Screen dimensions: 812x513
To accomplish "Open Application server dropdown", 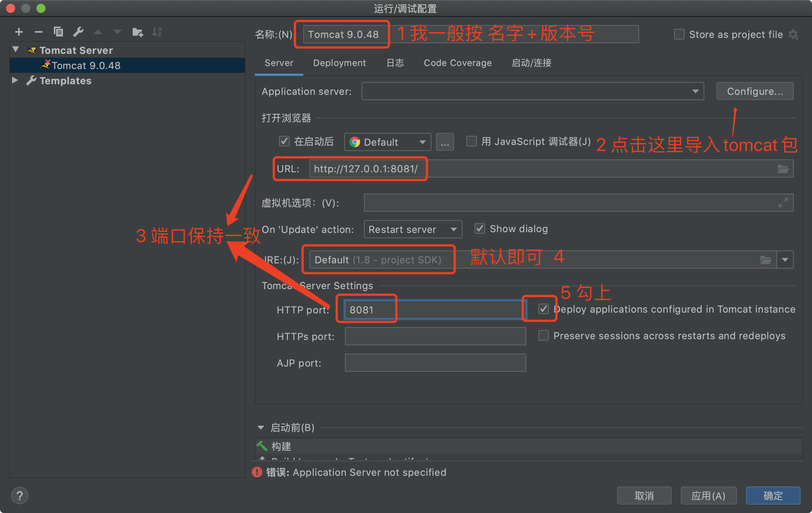I will (x=533, y=91).
